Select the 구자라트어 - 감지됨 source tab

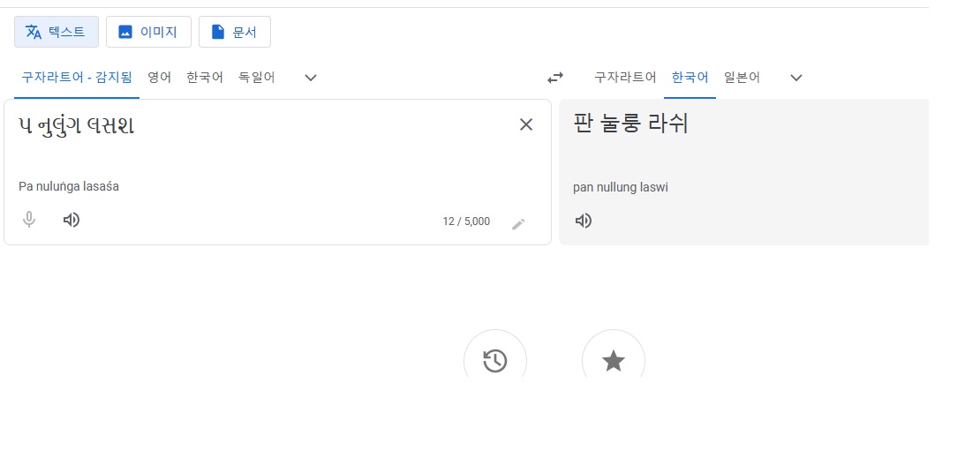[77, 78]
